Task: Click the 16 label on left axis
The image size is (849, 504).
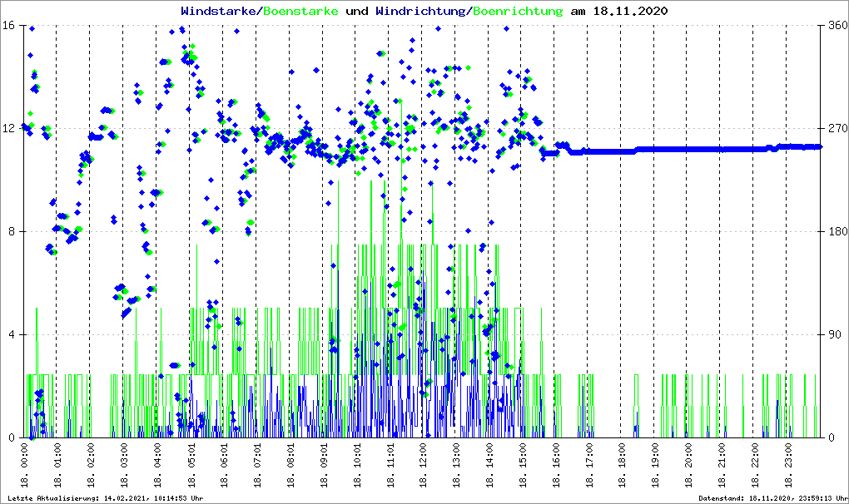Action: coord(14,25)
